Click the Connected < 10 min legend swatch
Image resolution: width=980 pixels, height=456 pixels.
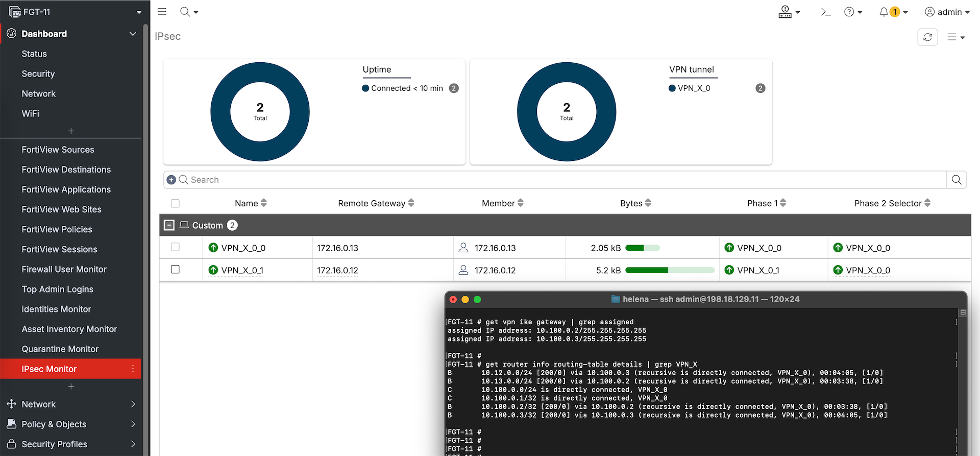point(365,88)
